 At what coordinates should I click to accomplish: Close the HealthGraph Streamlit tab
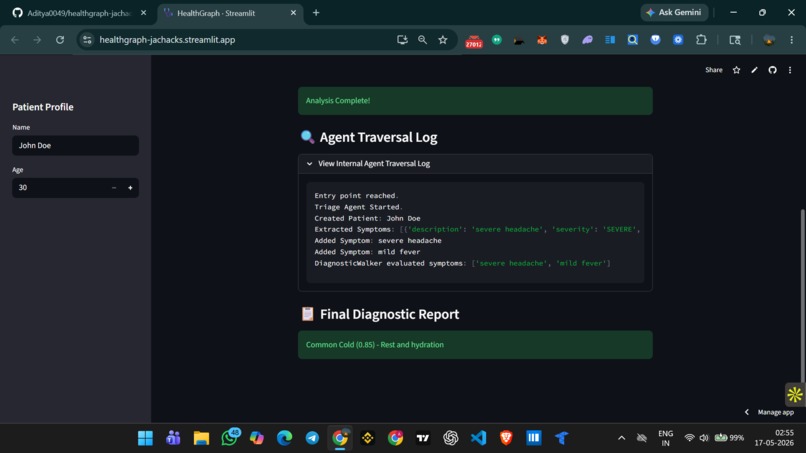pos(293,13)
